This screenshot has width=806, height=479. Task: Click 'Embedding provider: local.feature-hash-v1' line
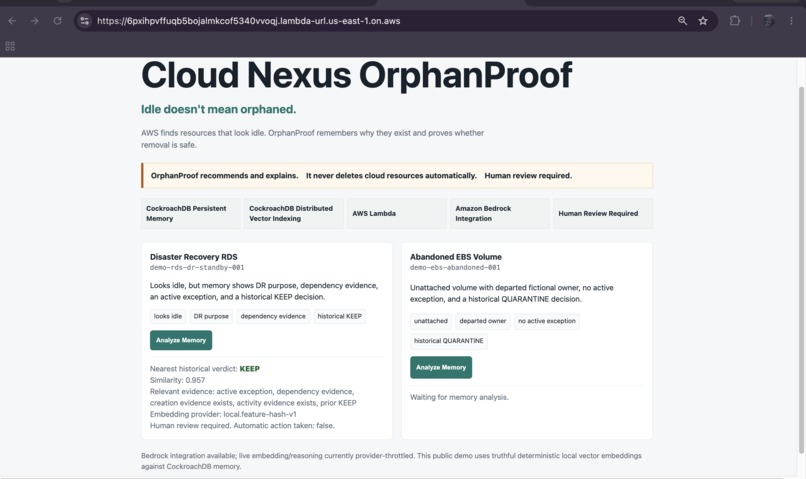coord(223,414)
